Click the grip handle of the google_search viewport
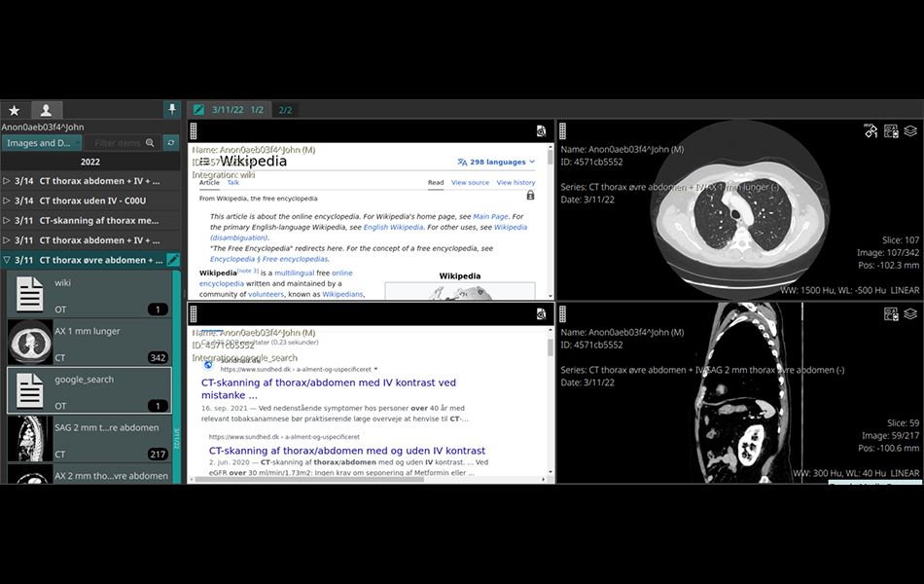 194,313
